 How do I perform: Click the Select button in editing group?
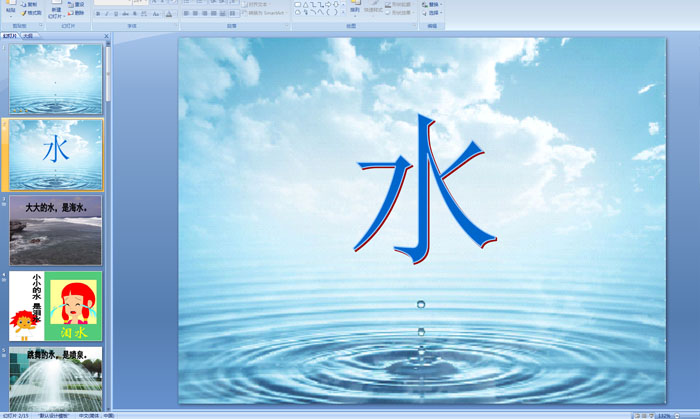432,13
